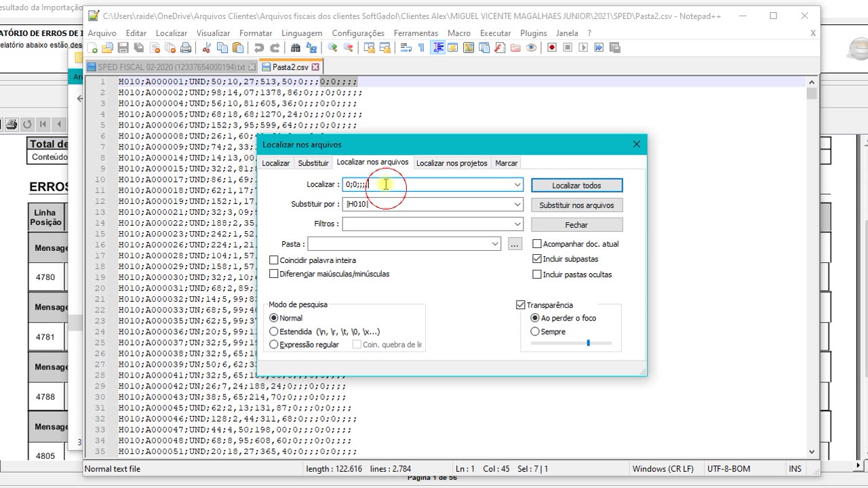The height and width of the screenshot is (488, 868).
Task: Open the Plugins menu
Action: point(534,33)
